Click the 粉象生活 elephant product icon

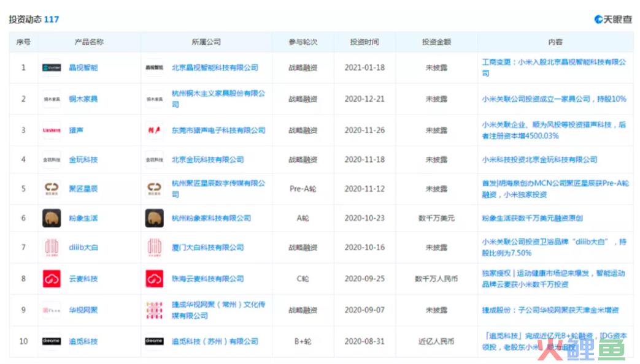[52, 218]
